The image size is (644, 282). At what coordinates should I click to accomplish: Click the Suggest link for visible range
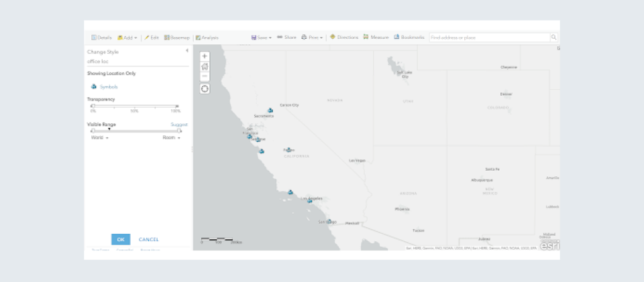(178, 125)
